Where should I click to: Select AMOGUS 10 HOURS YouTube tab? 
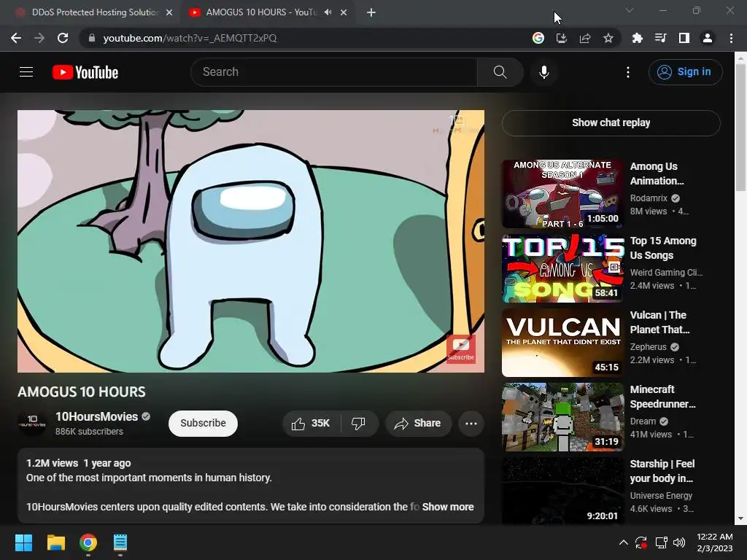[260, 12]
